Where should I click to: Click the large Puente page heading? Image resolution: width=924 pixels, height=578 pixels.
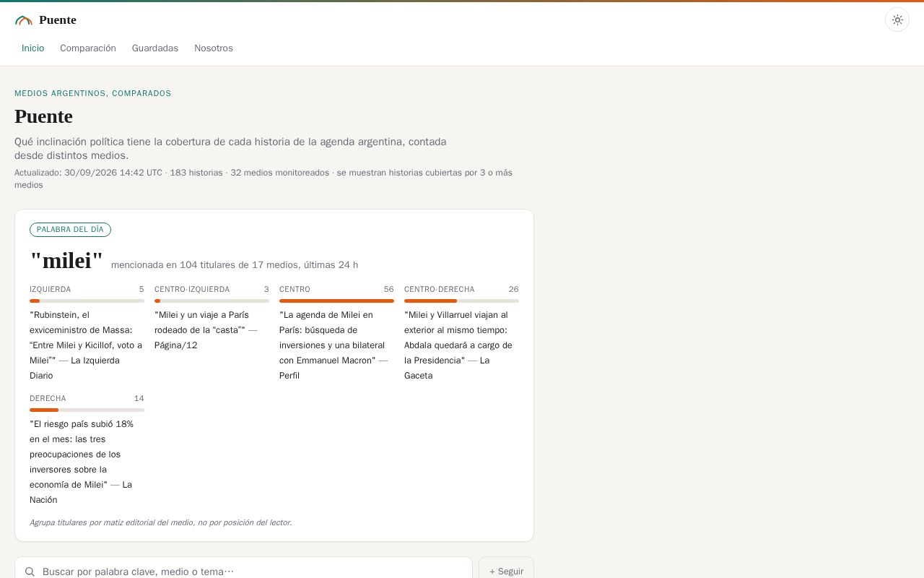43,116
